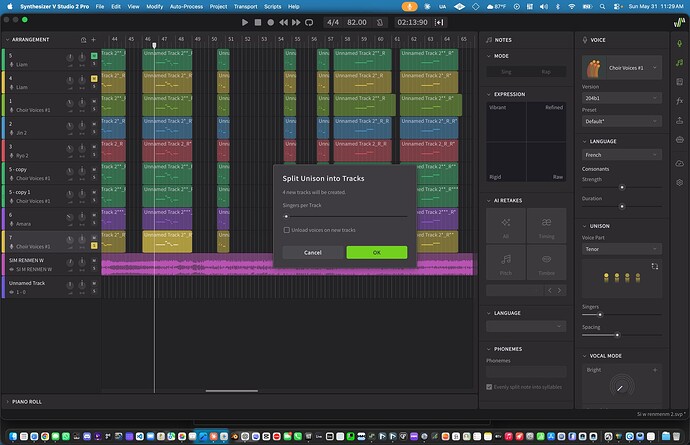The height and width of the screenshot is (445, 690).
Task: Open the dictionary panel side icon
Action: [x=679, y=82]
